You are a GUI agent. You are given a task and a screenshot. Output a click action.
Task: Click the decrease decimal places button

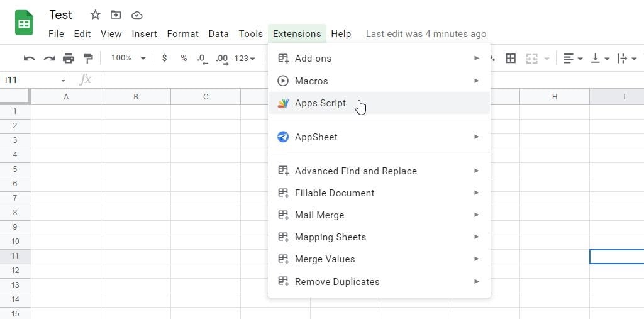[x=202, y=59]
